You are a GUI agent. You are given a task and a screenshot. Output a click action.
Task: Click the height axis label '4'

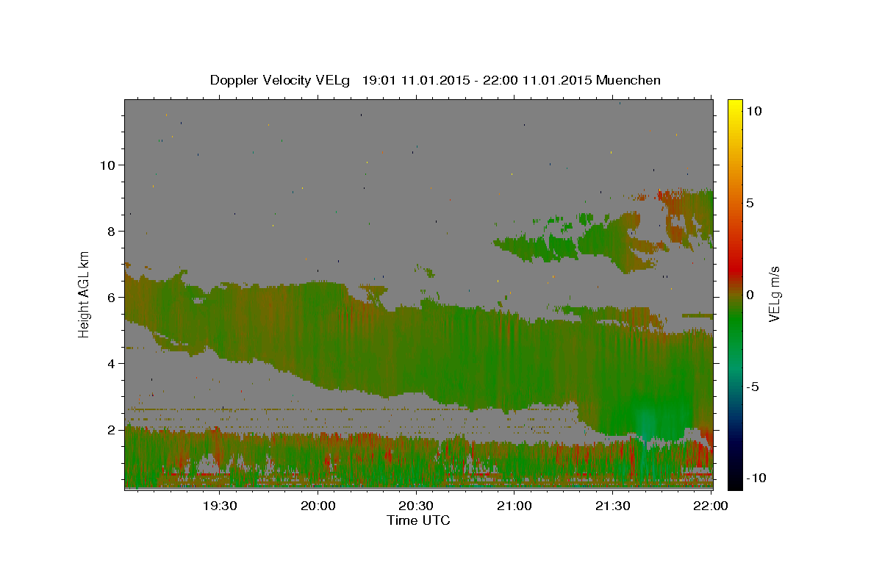tap(112, 363)
